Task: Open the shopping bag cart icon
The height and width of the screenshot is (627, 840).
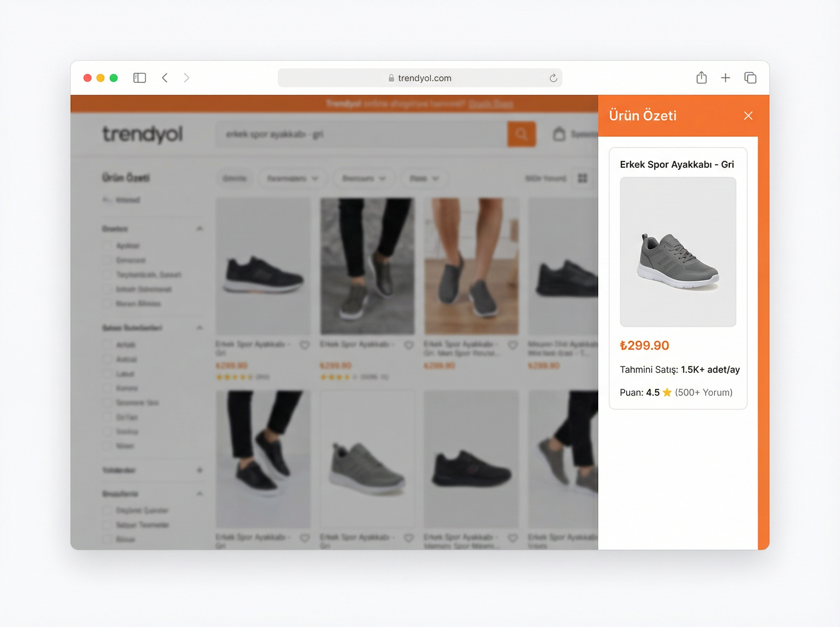Action: click(559, 134)
